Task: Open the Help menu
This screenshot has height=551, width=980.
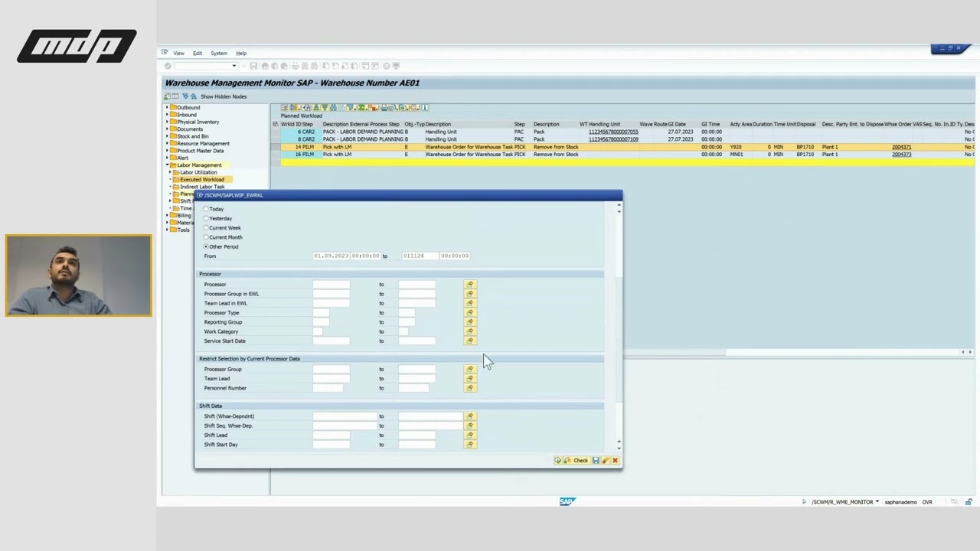Action: tap(241, 54)
